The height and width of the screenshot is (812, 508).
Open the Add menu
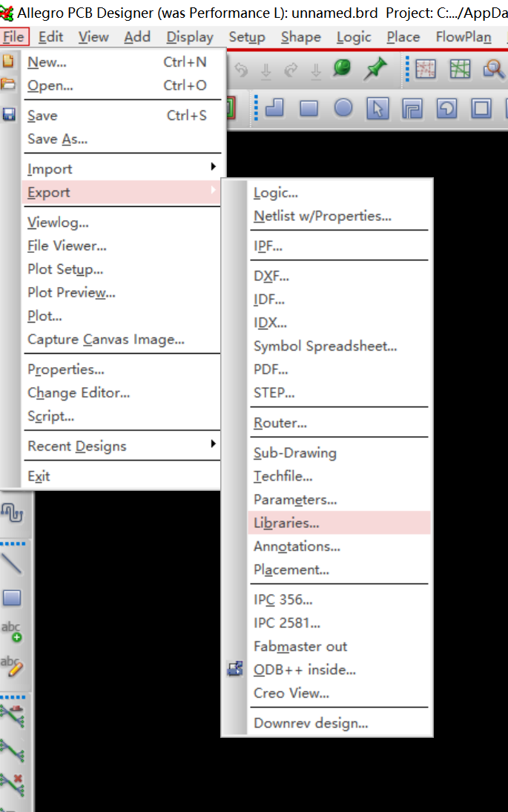click(137, 37)
